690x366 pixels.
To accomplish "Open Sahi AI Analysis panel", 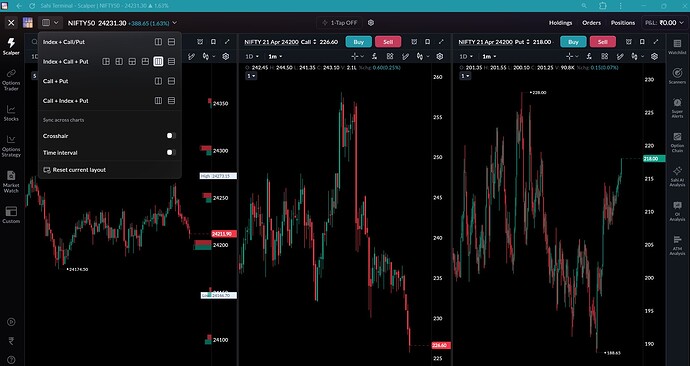I will pos(677,176).
